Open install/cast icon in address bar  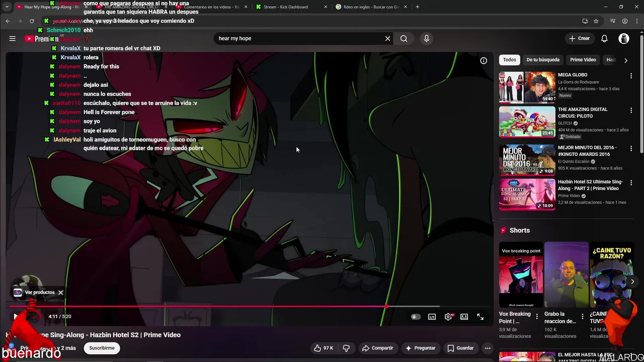click(585, 21)
